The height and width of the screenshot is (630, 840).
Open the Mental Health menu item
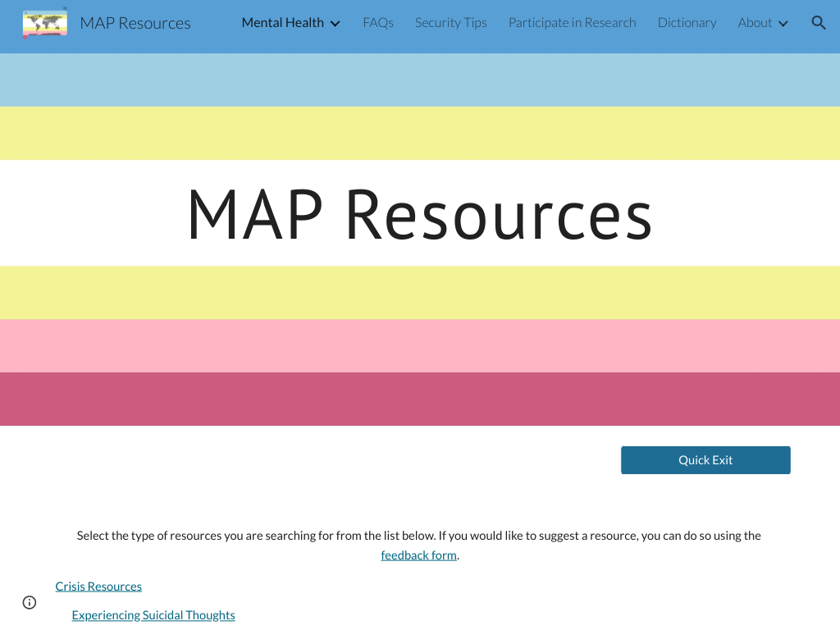[x=282, y=22]
